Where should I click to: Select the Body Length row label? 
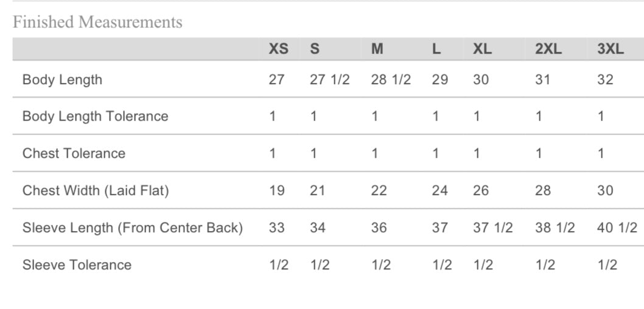point(62,80)
